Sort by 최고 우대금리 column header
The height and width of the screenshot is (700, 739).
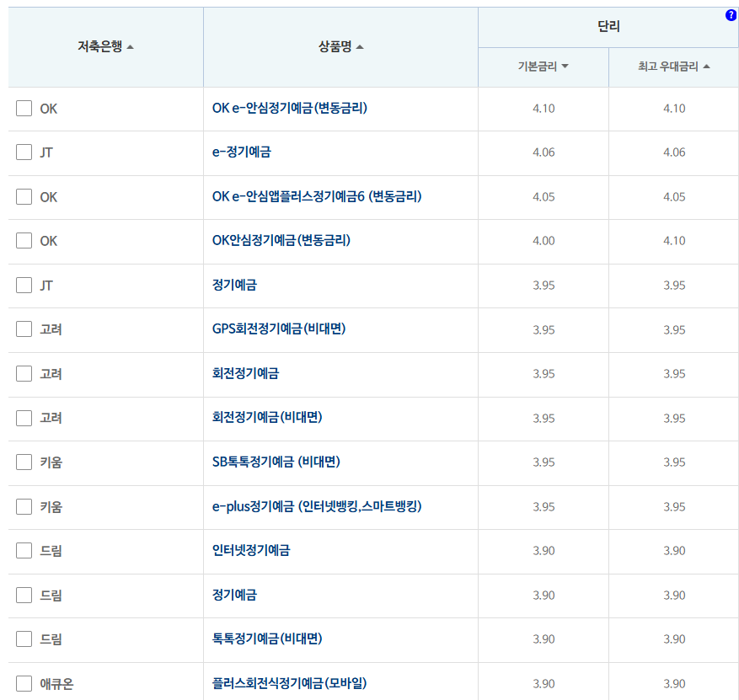pyautogui.click(x=674, y=67)
